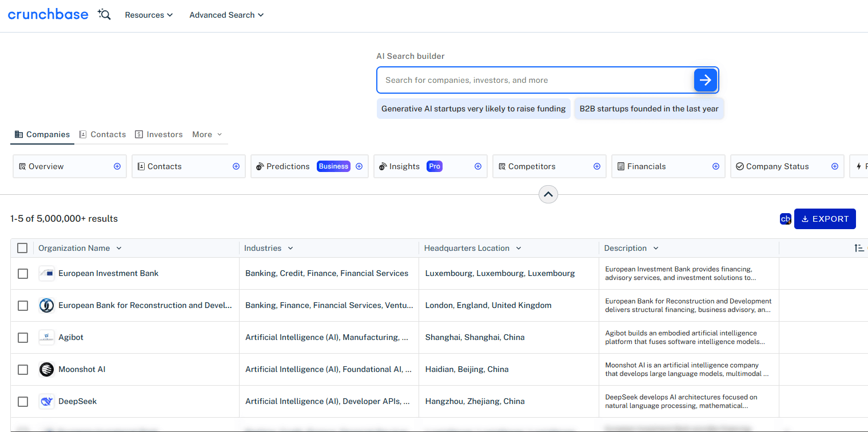Screen dimensions: 868x432
Task: Add the Overview column group plus icon
Action: [x=117, y=166]
